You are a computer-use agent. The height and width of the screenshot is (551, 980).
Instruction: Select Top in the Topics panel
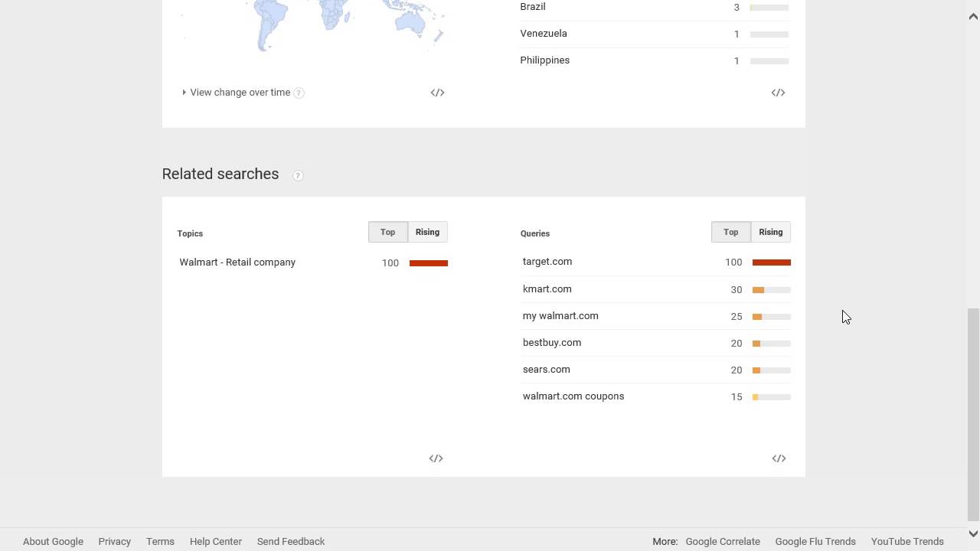pyautogui.click(x=387, y=232)
